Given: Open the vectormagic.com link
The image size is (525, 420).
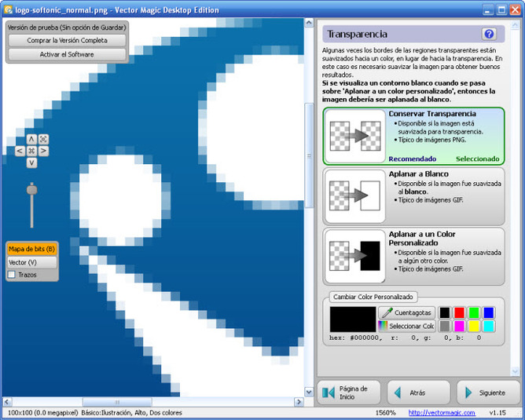Looking at the screenshot, I should (441, 413).
